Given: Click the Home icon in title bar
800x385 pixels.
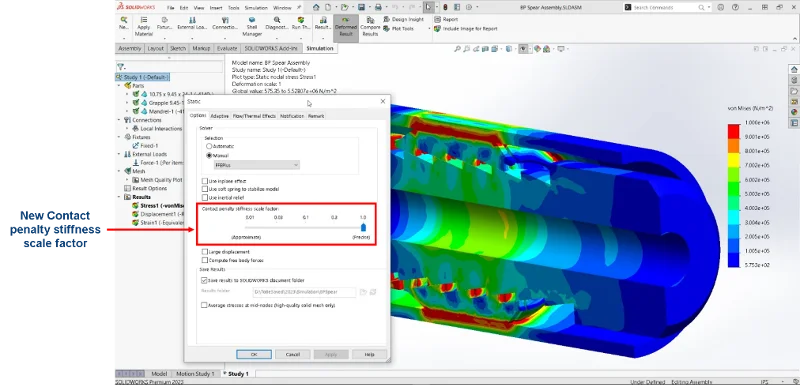Looking at the screenshot, I should point(316,7).
